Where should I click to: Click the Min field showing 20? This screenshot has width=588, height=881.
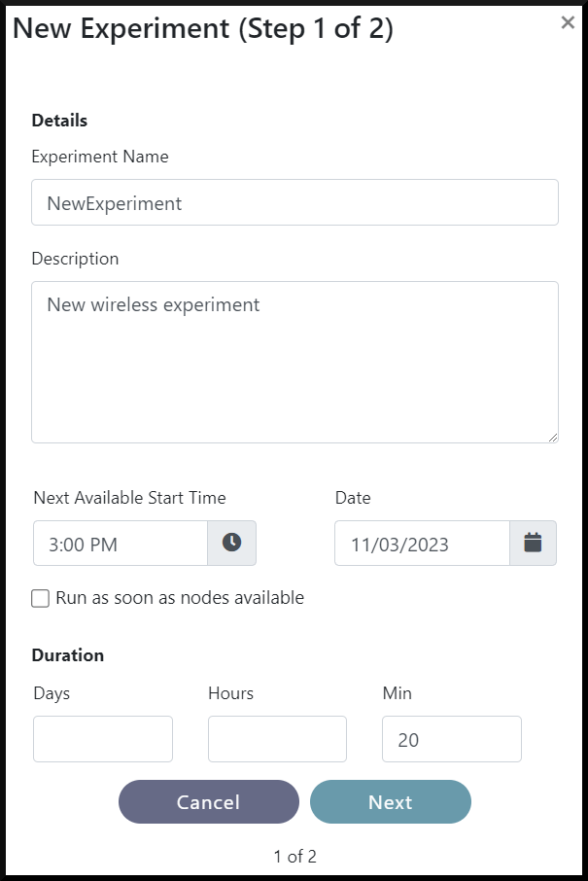coord(451,739)
